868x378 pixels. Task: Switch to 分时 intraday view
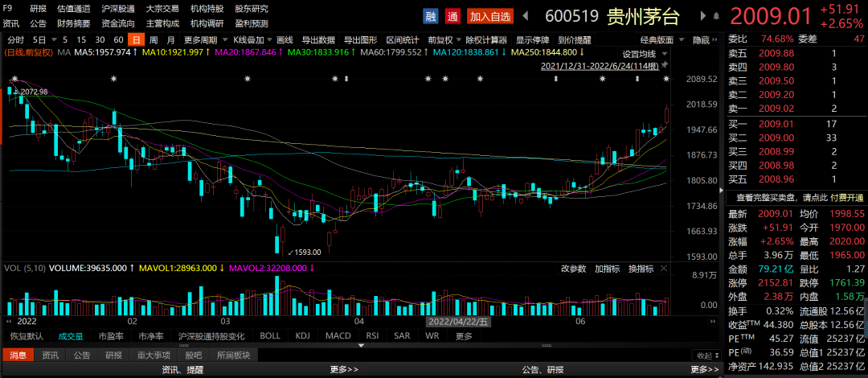[15, 40]
